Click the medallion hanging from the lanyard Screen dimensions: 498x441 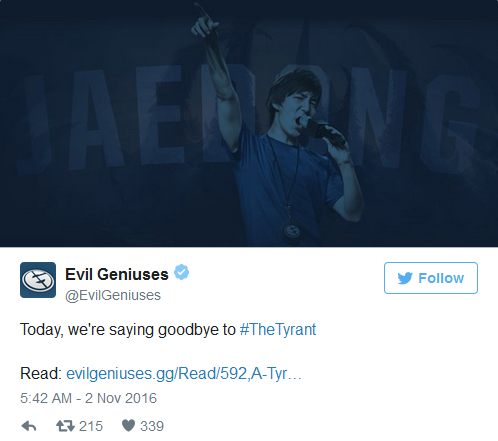pos(292,231)
